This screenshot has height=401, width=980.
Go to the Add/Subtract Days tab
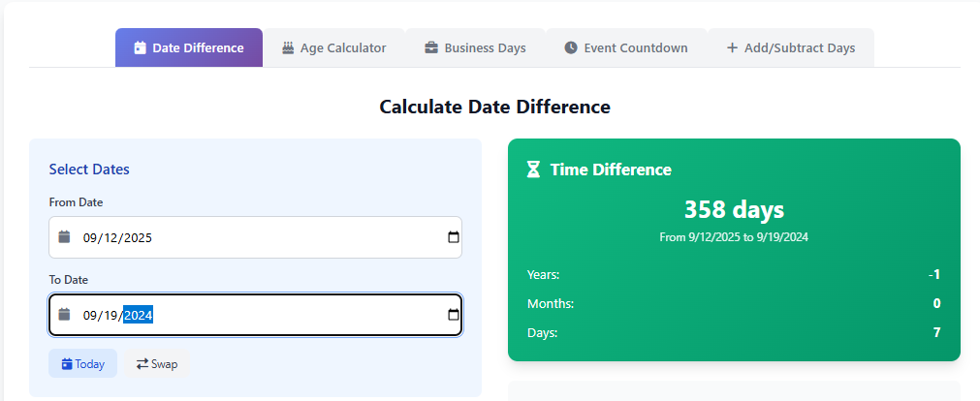tap(790, 47)
